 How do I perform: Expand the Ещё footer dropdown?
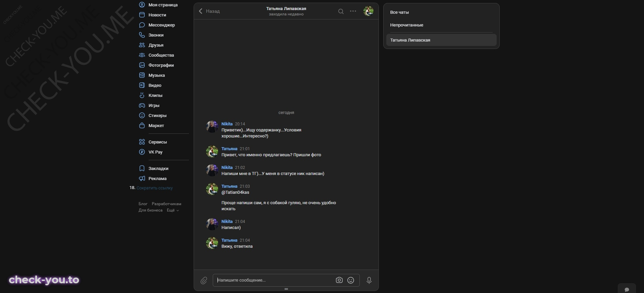(x=173, y=210)
